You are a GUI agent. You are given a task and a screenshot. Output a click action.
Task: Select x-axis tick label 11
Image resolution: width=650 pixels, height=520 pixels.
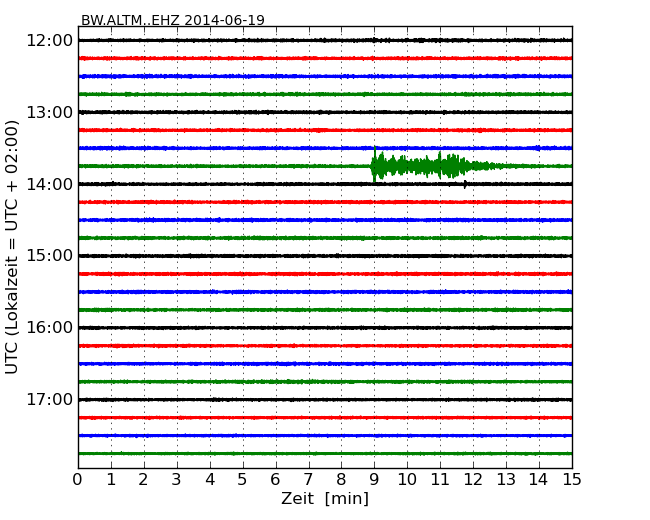[440, 480]
